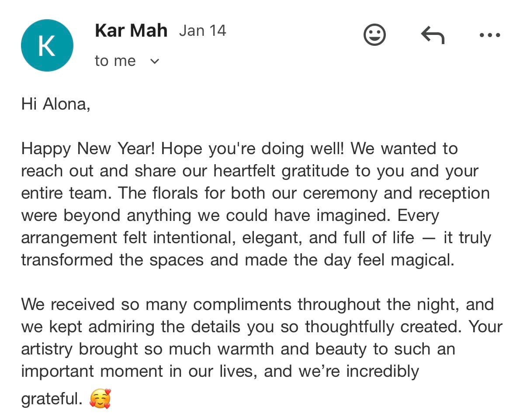Click the smiling face with hearts emoji
Screen dimensions: 527x420
100,398
